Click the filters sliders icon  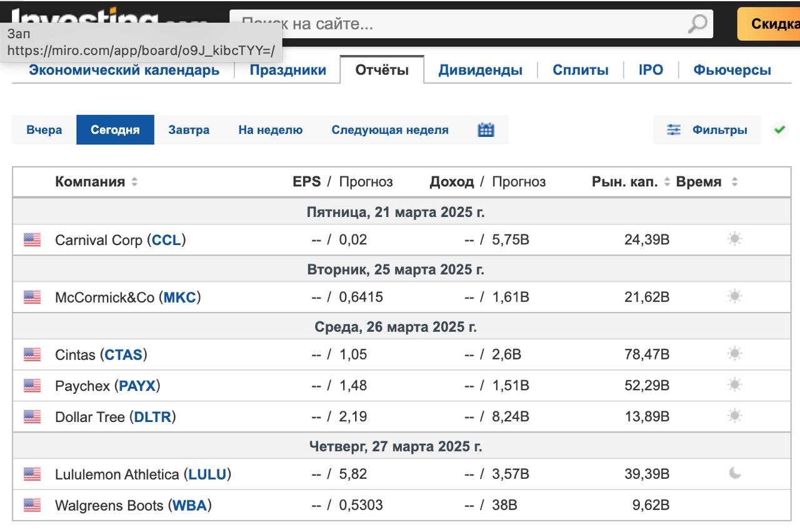point(674,130)
